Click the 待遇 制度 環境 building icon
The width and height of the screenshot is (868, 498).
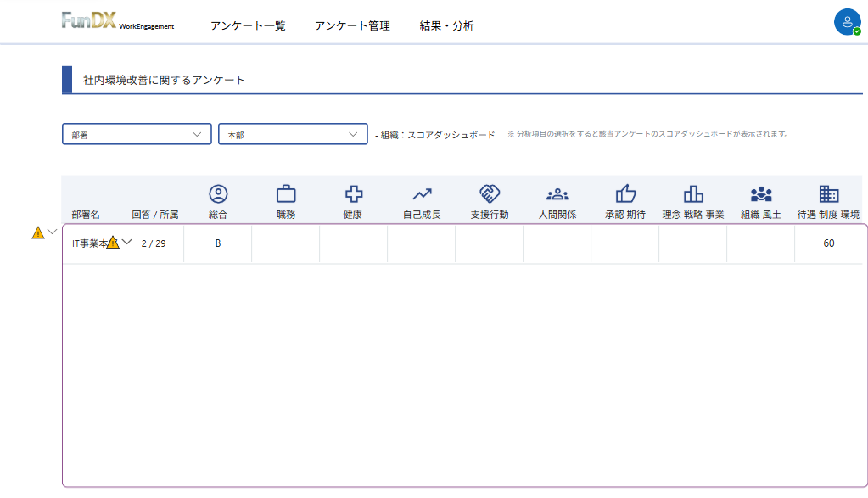[x=829, y=193]
